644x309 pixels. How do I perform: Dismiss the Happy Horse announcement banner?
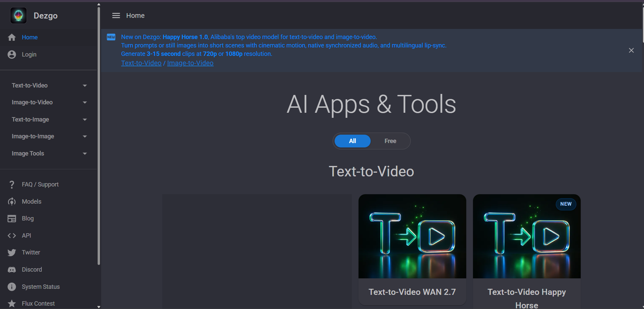[631, 50]
